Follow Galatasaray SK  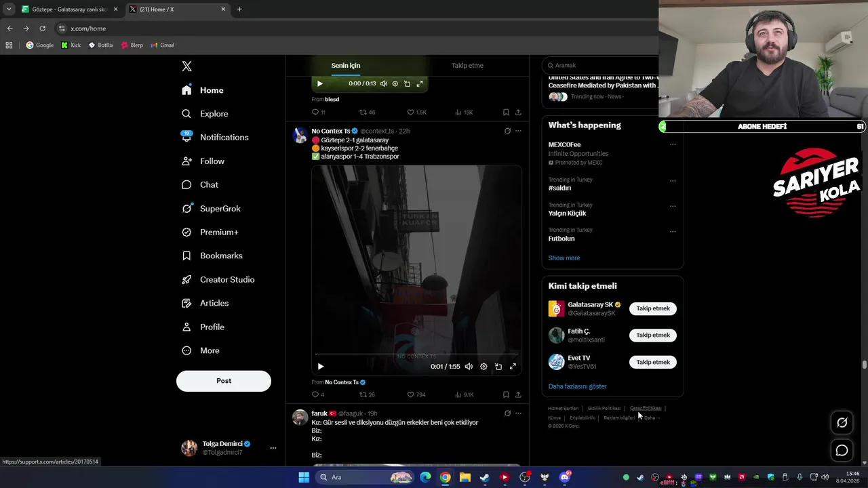pos(653,308)
